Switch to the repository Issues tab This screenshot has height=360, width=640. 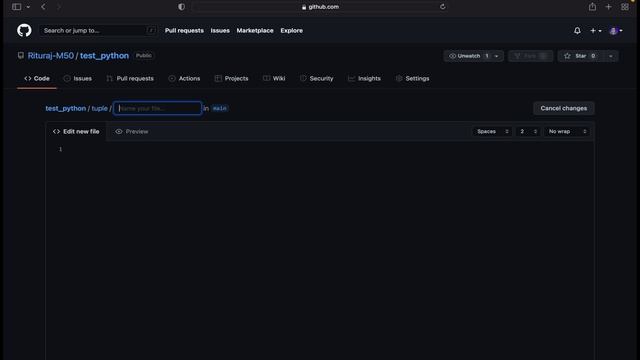[x=78, y=78]
